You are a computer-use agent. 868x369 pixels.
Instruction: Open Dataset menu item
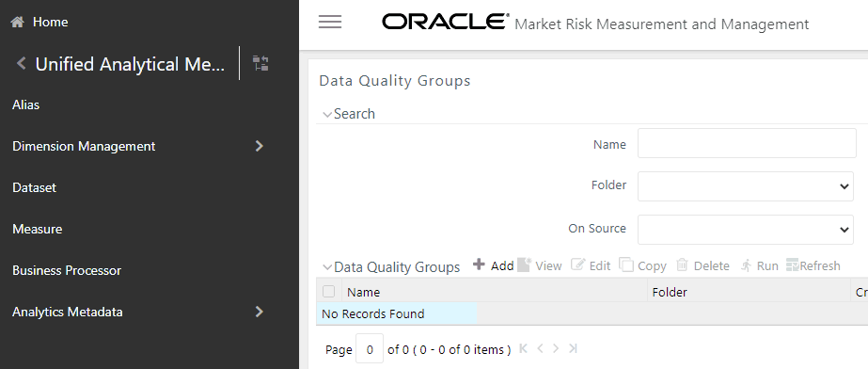(x=34, y=188)
